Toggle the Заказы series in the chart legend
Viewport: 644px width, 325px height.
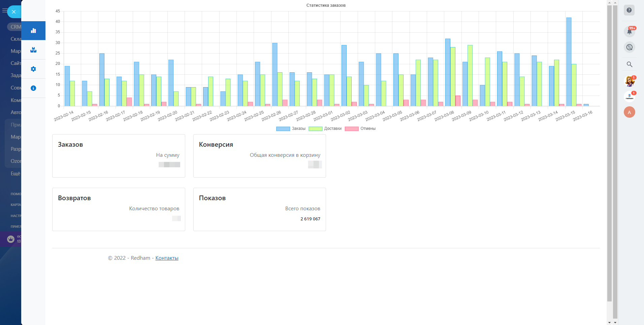click(291, 129)
